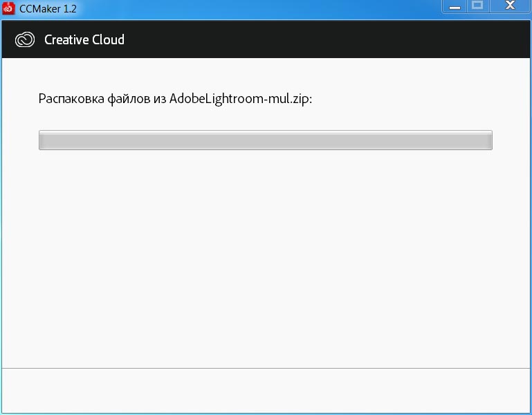Maximize the CCMaker window
The image size is (532, 415).
pos(478,6)
